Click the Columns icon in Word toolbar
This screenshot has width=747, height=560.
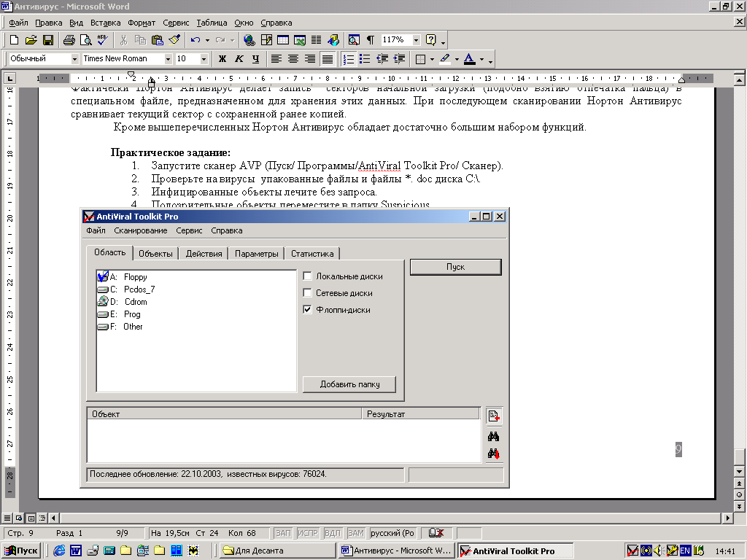317,40
